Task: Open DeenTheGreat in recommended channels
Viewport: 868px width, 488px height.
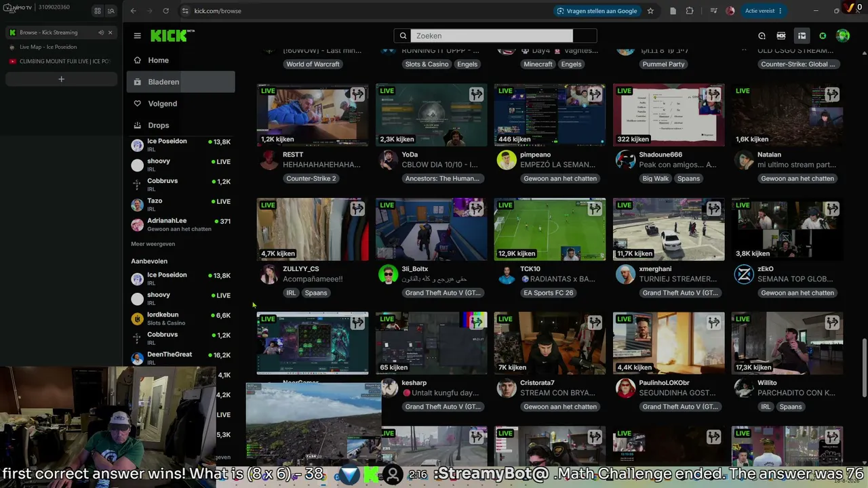Action: 180,358
